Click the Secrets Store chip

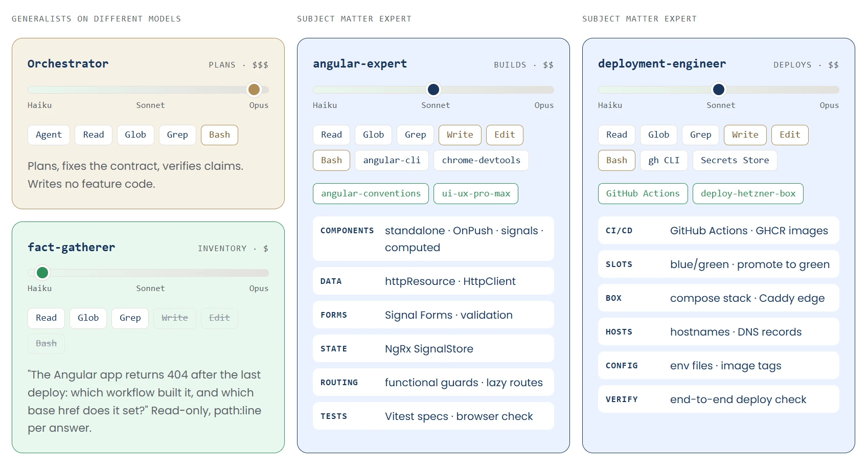[x=735, y=161]
